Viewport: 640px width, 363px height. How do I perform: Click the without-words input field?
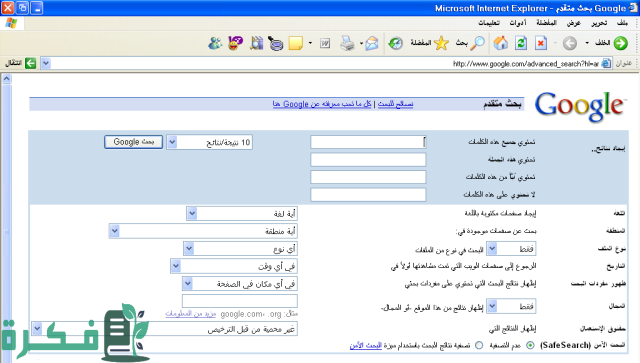(368, 195)
